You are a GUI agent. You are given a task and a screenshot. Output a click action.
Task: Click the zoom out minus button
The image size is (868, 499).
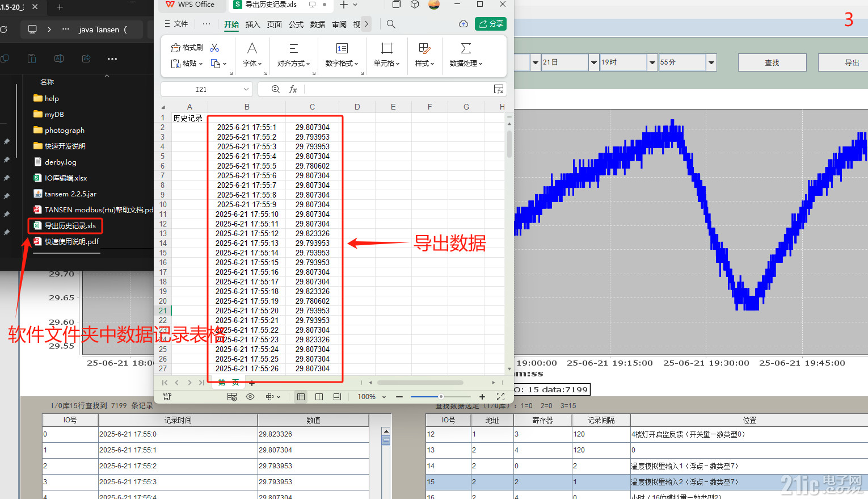pos(399,397)
